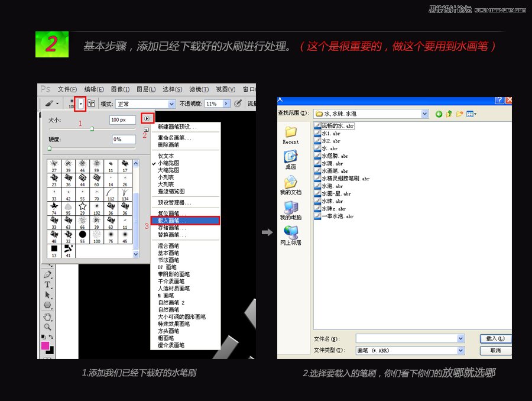Select the Zoom tool
The height and width of the screenshot is (401, 532).
coord(47,325)
